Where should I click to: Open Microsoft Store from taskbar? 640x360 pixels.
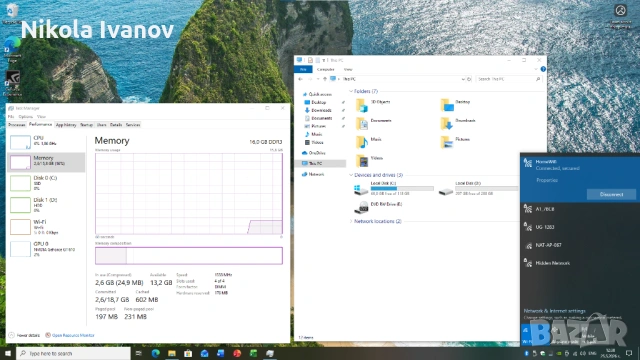pos(188,353)
